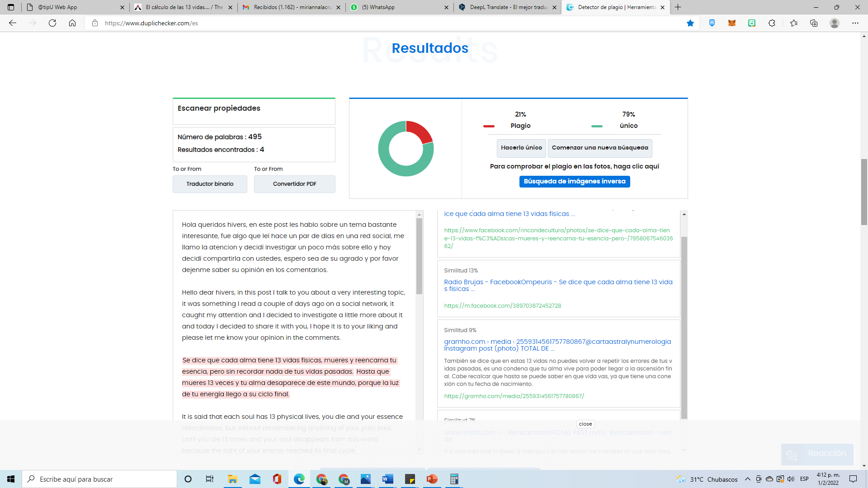The width and height of the screenshot is (868, 488).
Task: Open the user profile avatar icon
Action: tap(835, 23)
